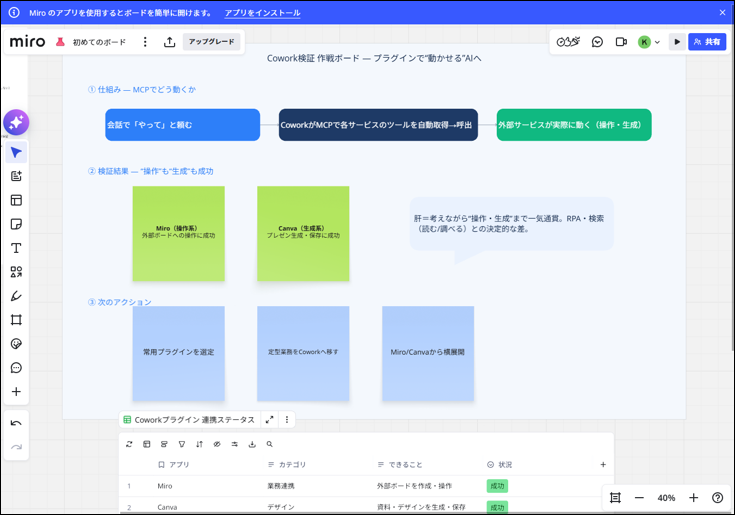735x515 pixels.
Task: Open the table group-by icon
Action: 164,444
